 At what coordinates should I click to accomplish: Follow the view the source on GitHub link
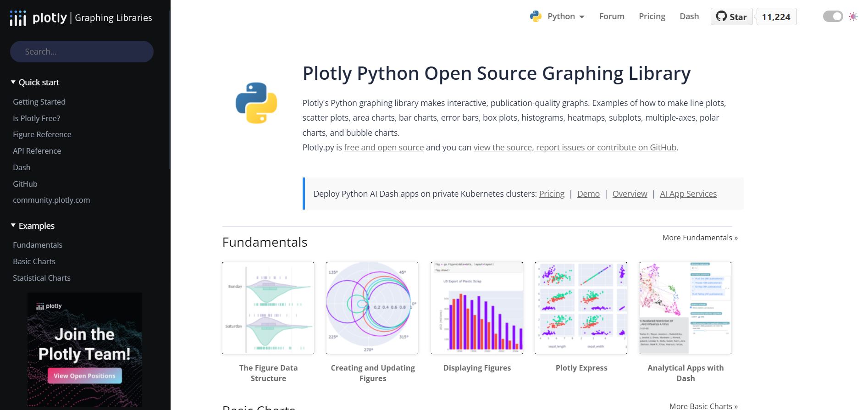point(575,147)
